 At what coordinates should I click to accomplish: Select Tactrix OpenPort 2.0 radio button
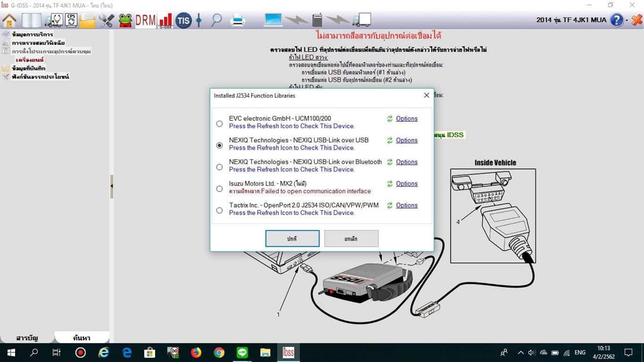[x=219, y=211]
